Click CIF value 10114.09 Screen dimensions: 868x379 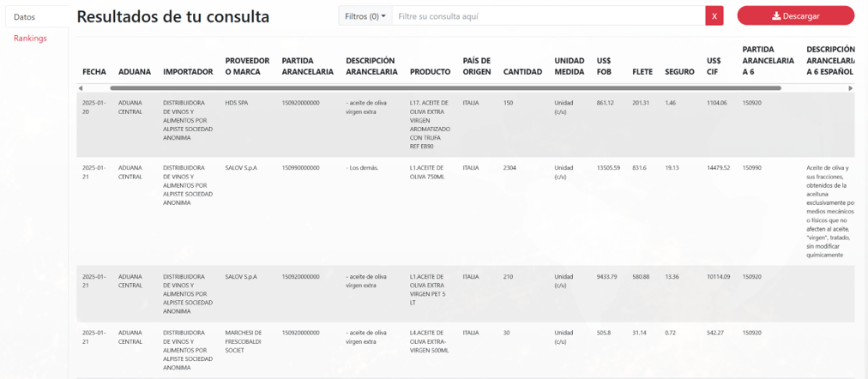coord(718,277)
